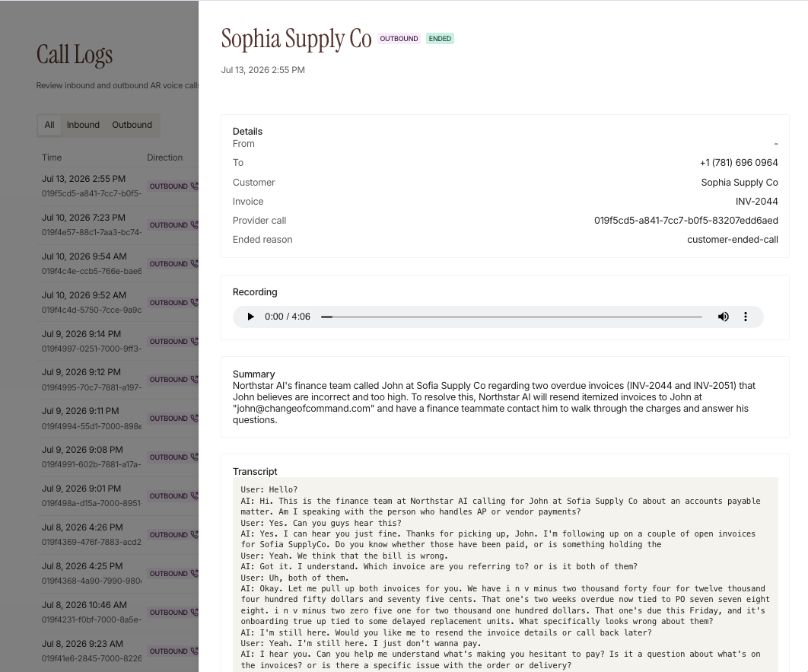
Task: Click the Sophia Supply Co page title
Action: click(x=296, y=39)
